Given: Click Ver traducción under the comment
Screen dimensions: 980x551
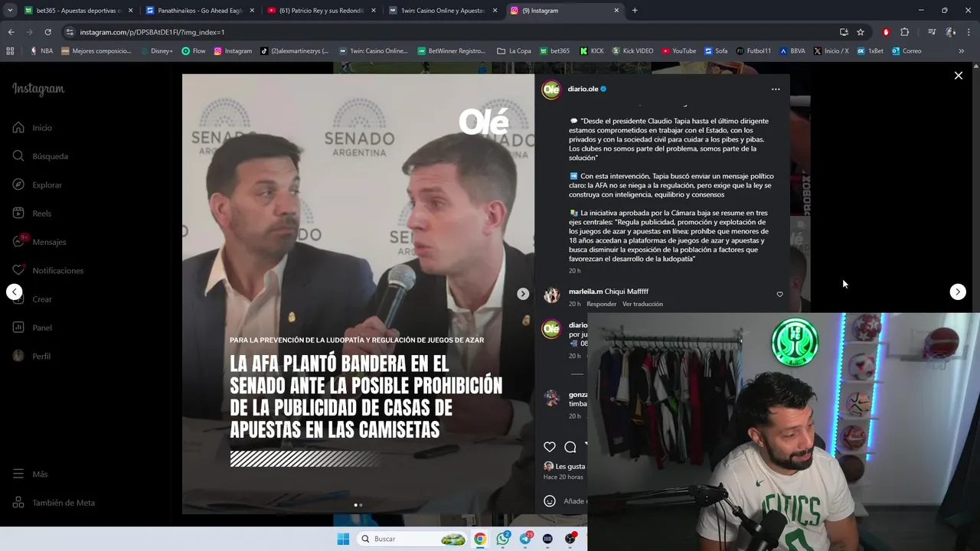Looking at the screenshot, I should (642, 305).
